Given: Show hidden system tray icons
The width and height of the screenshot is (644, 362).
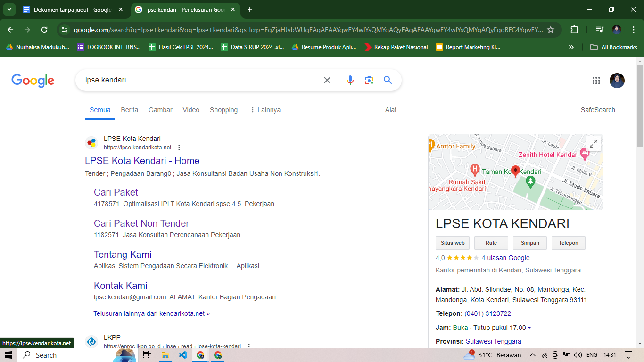Looking at the screenshot, I should (533, 355).
